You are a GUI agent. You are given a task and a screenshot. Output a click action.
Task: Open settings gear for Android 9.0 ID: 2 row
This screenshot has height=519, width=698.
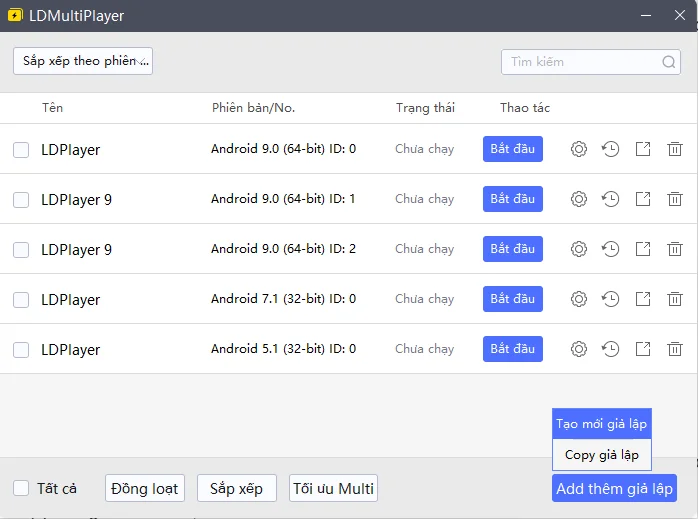point(579,248)
